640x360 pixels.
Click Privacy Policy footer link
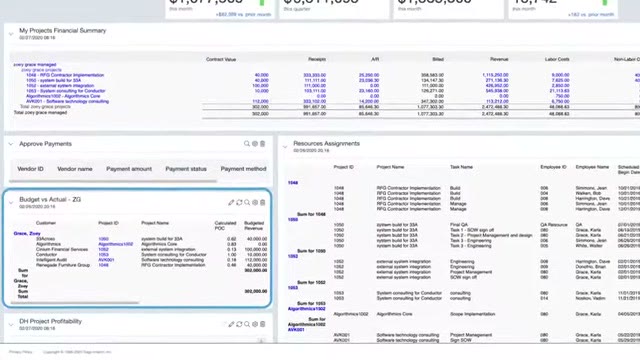click(20, 352)
